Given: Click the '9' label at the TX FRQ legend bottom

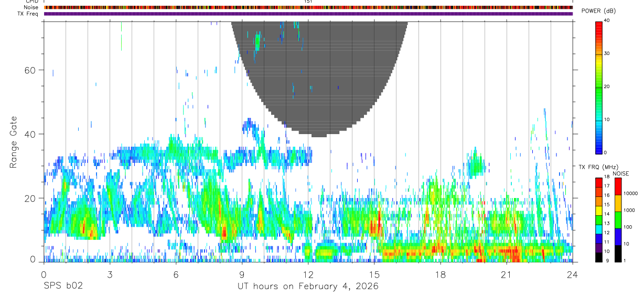Looking at the screenshot, I should coord(608,260).
